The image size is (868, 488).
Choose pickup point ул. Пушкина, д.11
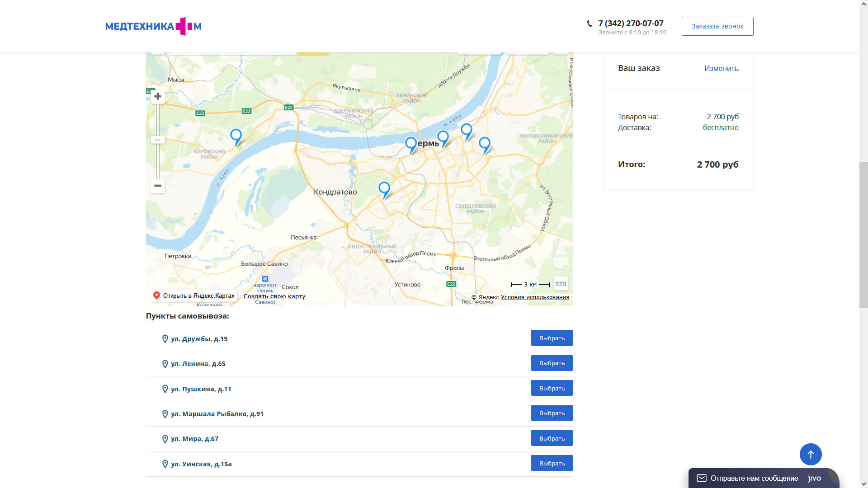552,388
